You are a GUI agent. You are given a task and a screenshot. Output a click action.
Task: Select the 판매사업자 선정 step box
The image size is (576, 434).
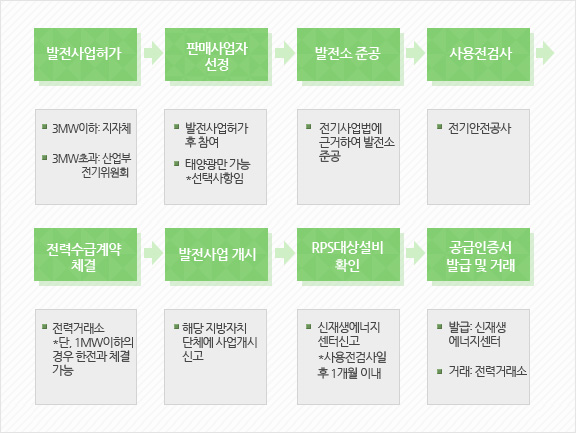[x=216, y=54]
